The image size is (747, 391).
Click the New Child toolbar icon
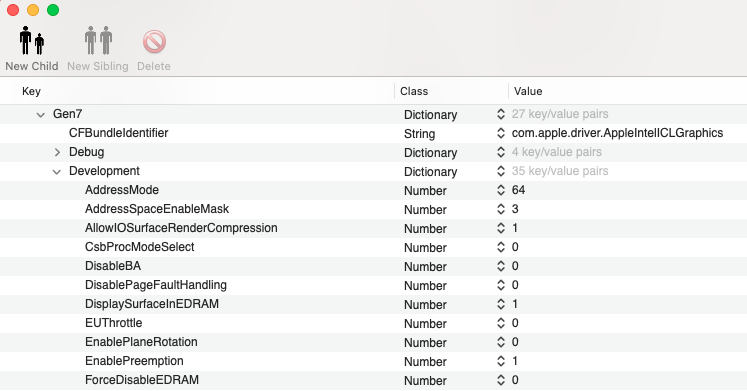[x=32, y=41]
